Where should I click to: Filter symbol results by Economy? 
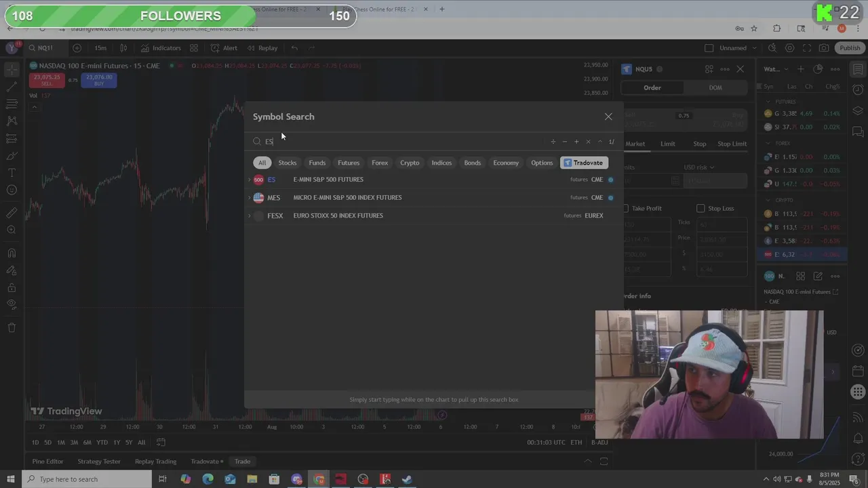506,163
